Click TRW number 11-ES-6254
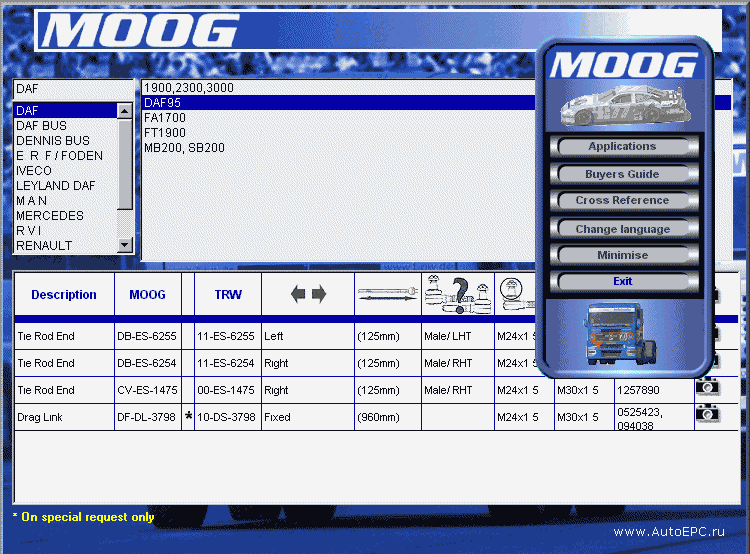The height and width of the screenshot is (554, 750). [x=228, y=363]
